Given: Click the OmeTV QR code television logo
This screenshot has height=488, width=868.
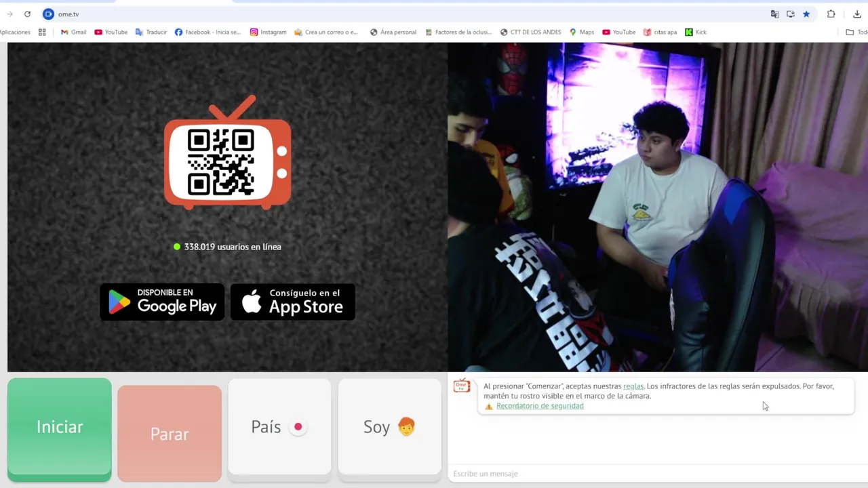Looking at the screenshot, I should tap(227, 152).
